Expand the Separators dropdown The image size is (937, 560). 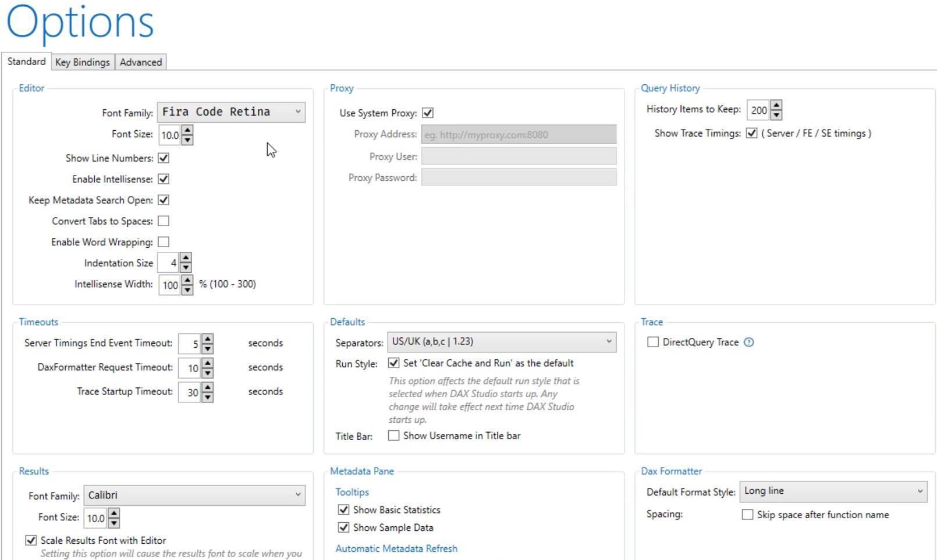point(502,342)
